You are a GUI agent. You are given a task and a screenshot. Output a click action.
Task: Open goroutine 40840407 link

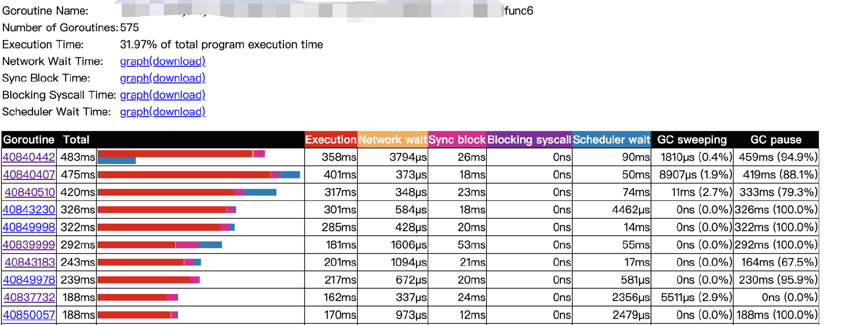tap(29, 175)
